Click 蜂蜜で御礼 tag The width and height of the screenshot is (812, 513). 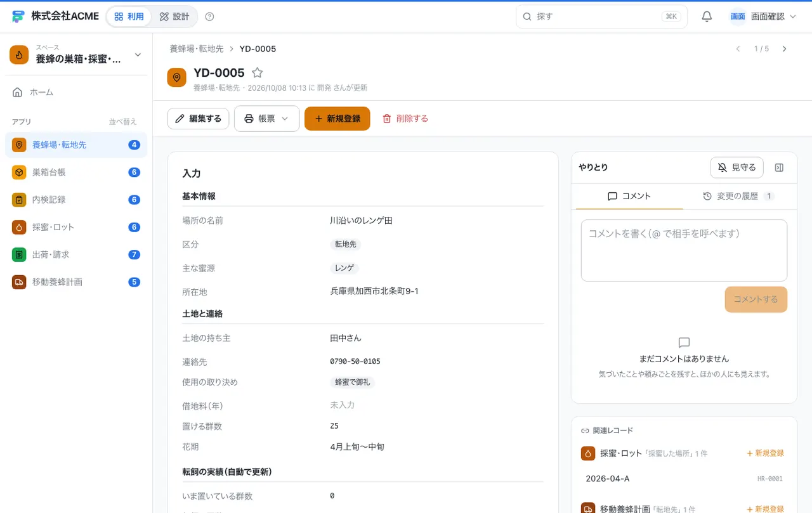click(x=352, y=382)
